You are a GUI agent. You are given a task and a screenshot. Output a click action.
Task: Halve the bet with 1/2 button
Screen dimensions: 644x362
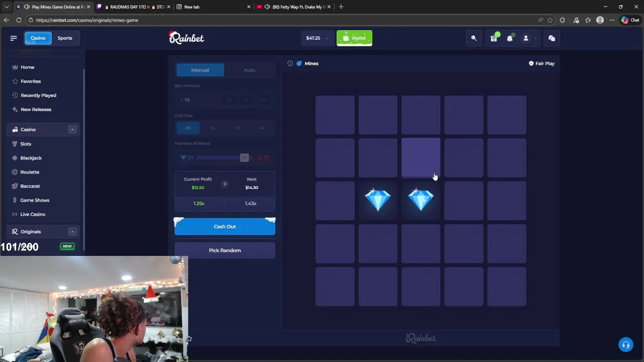click(x=229, y=100)
